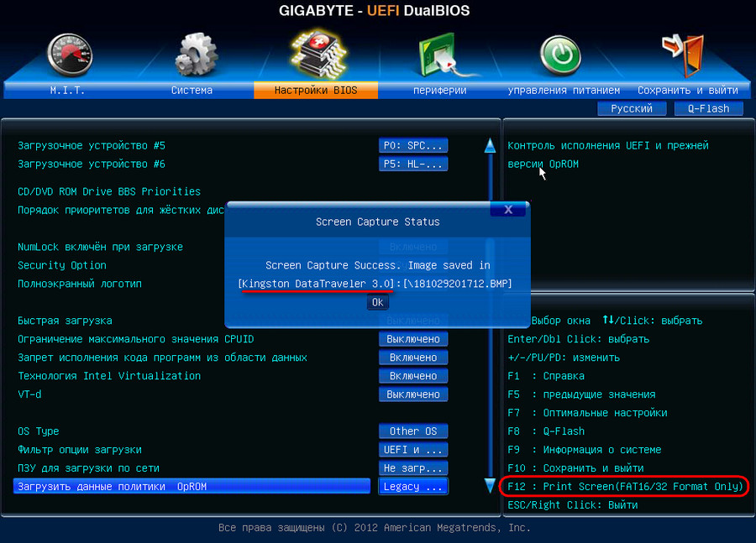Switch to the M.I.T. tab
This screenshot has width=756, height=543.
tap(67, 90)
